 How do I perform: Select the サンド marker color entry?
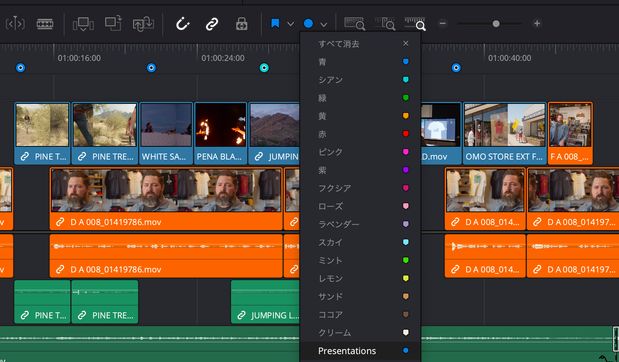[x=360, y=296]
